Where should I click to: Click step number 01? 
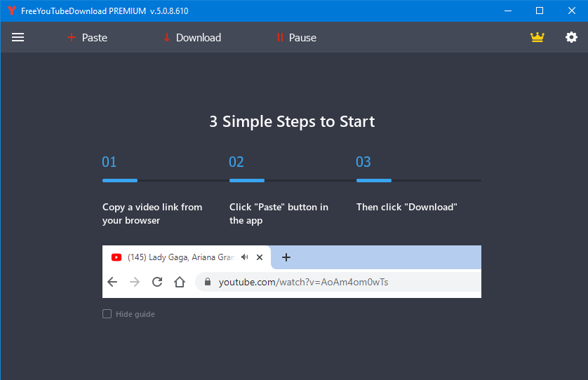109,162
